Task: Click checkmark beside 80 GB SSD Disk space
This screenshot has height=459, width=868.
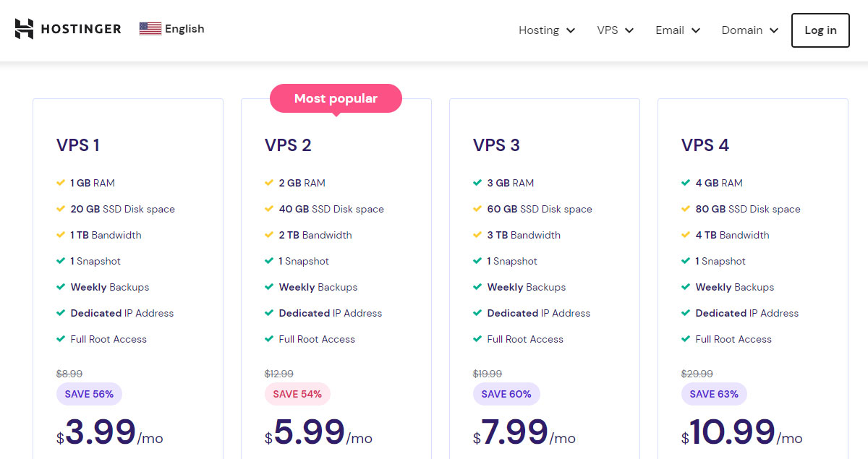Action: (x=686, y=209)
